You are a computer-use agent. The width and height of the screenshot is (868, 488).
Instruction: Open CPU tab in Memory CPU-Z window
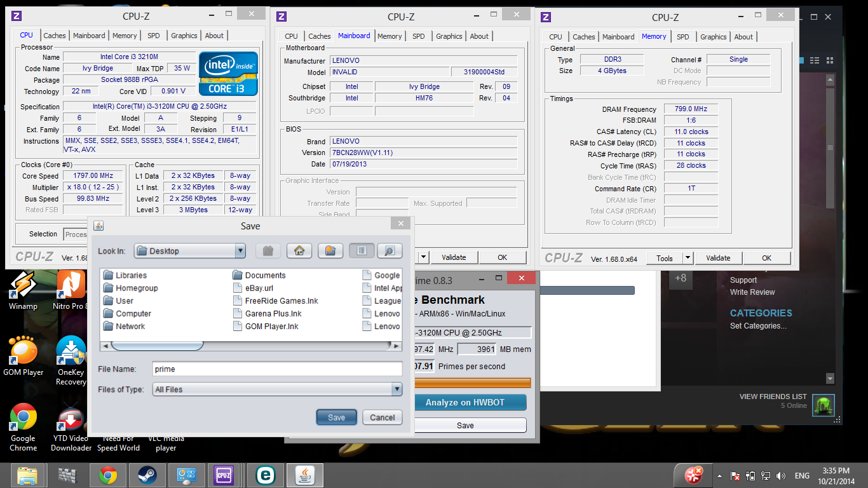(555, 37)
